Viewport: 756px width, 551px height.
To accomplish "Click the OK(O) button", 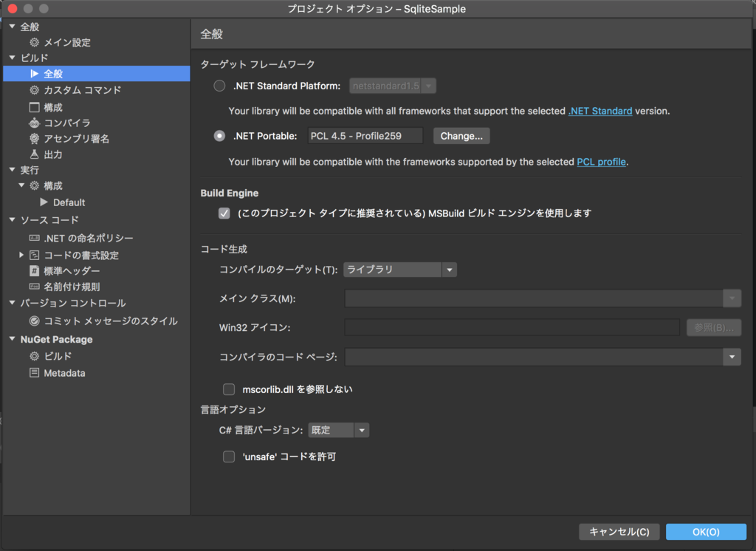I will [x=706, y=532].
